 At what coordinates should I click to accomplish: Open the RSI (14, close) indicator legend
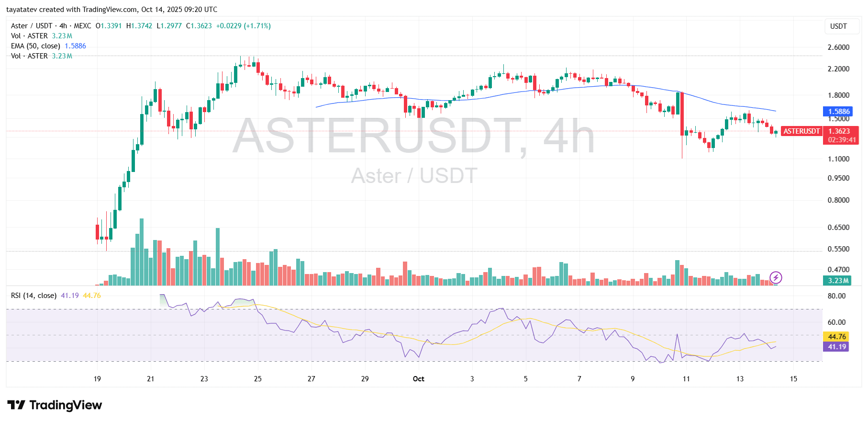coord(33,296)
